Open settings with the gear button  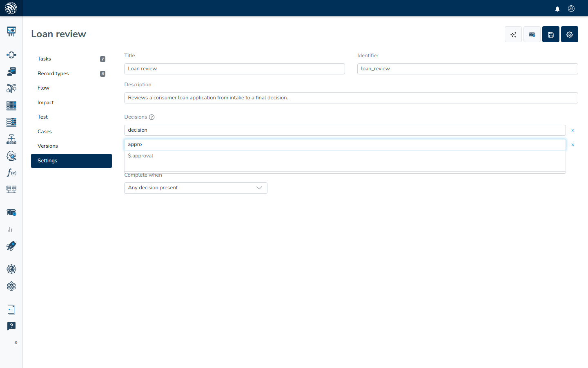point(570,34)
